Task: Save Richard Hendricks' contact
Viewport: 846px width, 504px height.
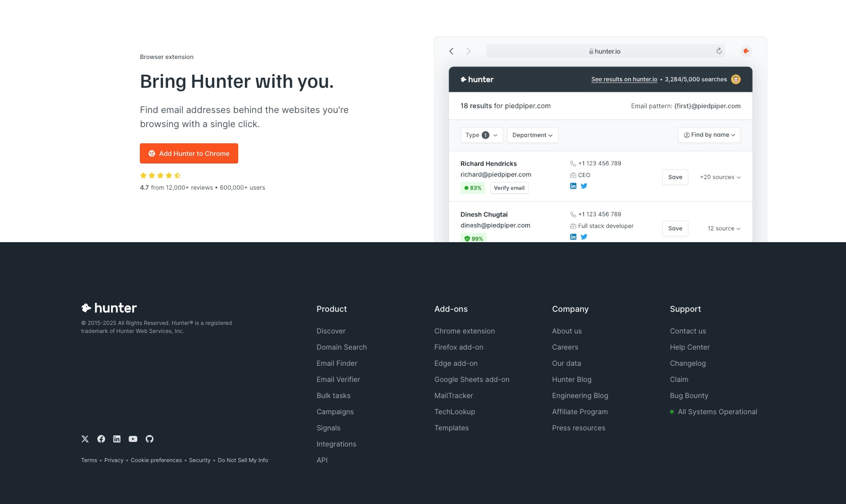Action: tap(675, 177)
